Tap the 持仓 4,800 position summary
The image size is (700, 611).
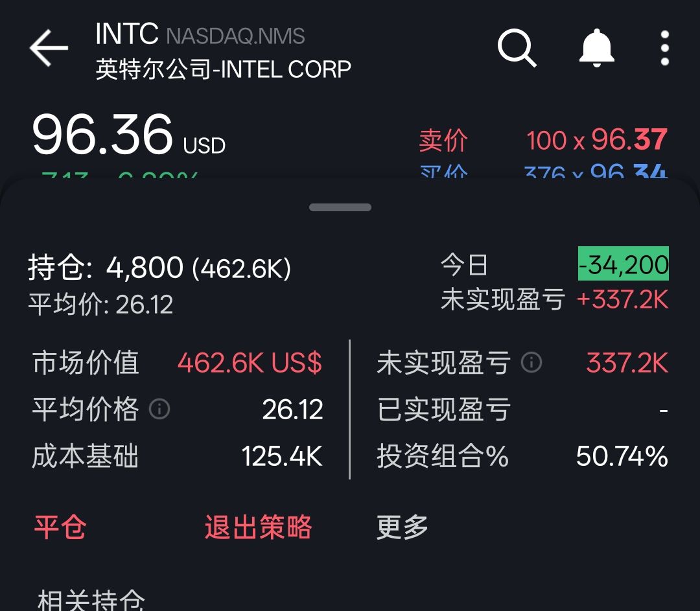point(159,268)
